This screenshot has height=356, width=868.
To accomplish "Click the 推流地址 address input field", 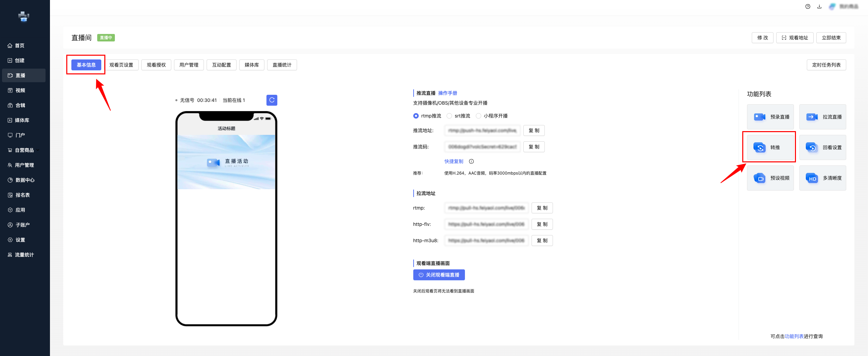I will click(482, 130).
